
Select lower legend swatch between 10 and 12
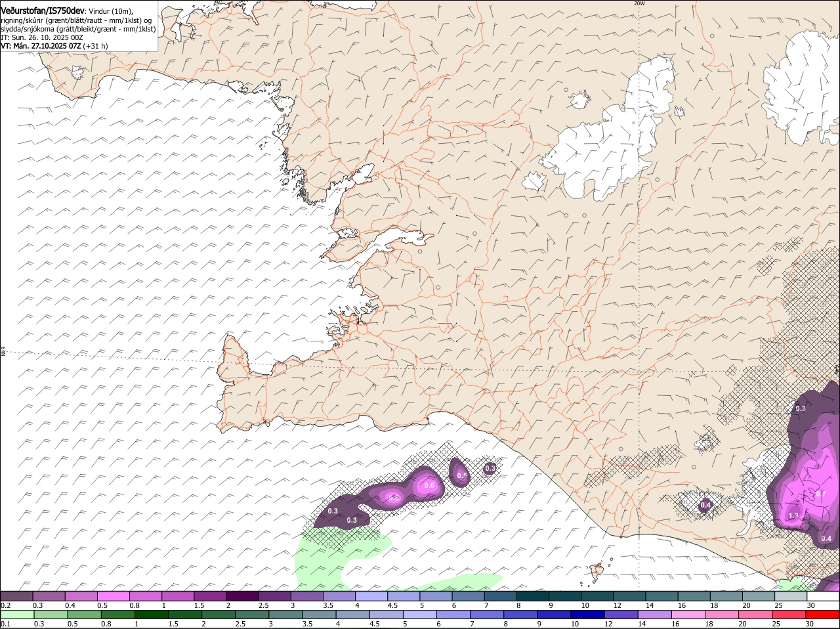[x=588, y=615]
